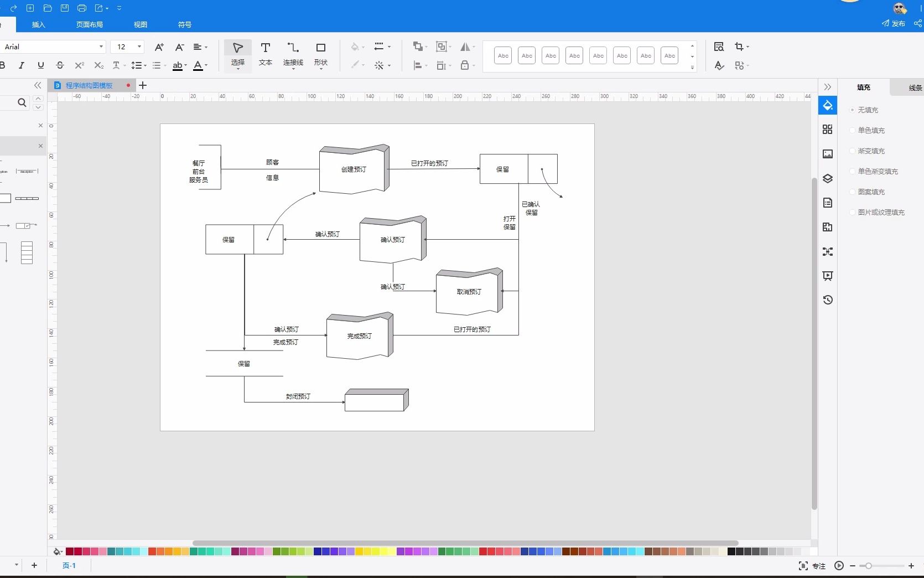Screen dimensions: 924x578
Task: Pick the 形状 shape tool
Action: pyautogui.click(x=321, y=55)
